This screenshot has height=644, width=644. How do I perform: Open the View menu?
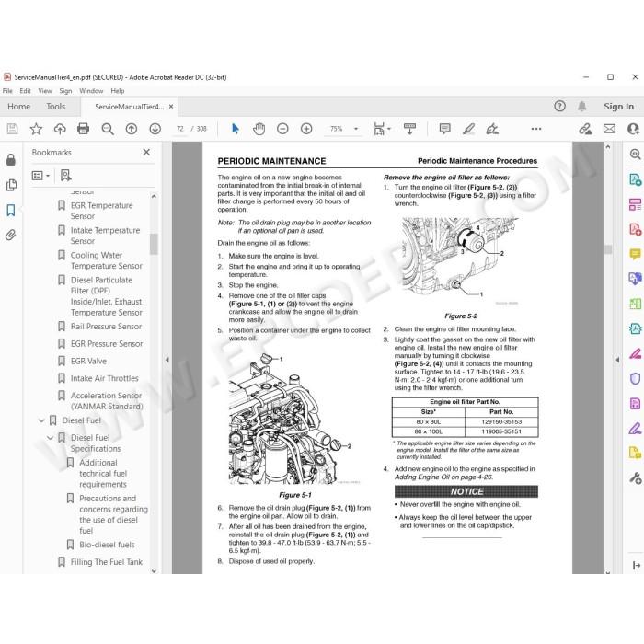pyautogui.click(x=45, y=91)
